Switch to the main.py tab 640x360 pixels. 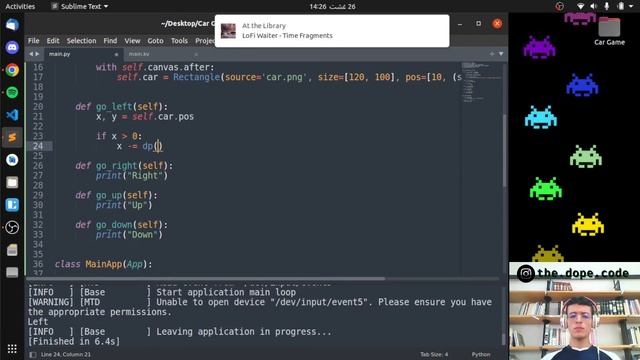[82, 54]
